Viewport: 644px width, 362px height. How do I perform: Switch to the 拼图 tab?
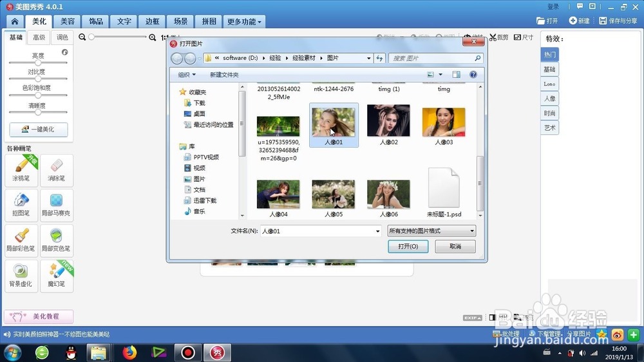point(209,21)
